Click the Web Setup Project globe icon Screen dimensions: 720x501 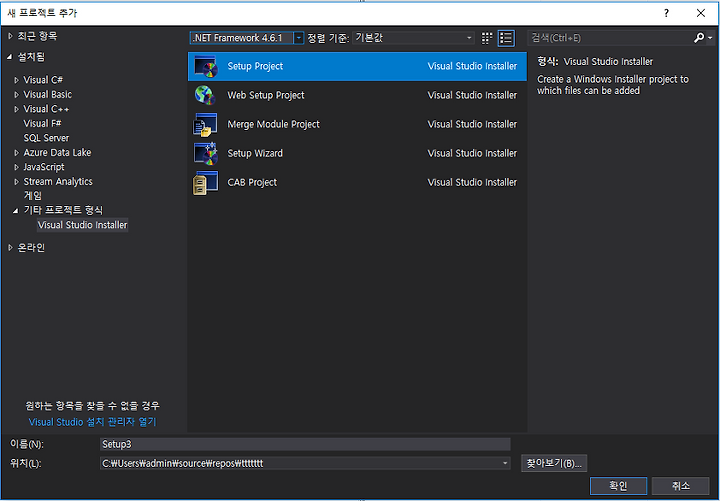205,95
